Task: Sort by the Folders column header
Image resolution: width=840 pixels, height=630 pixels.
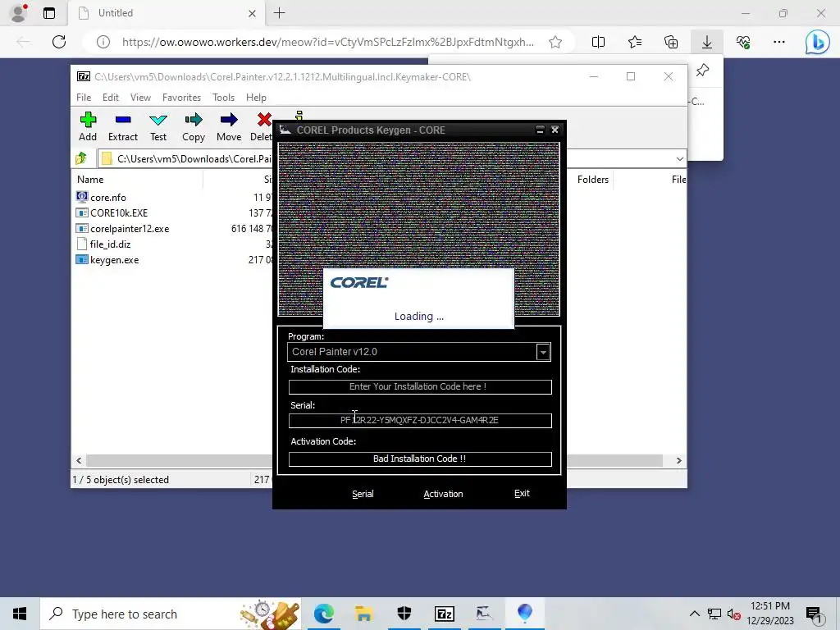Action: tap(592, 180)
